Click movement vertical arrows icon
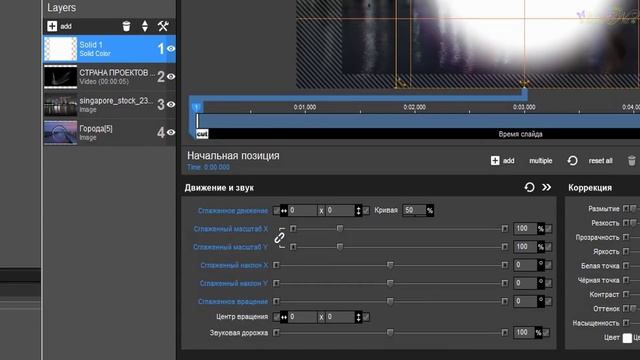The width and height of the screenshot is (640, 360). [358, 211]
